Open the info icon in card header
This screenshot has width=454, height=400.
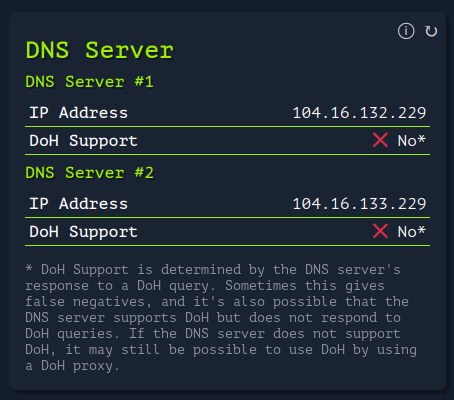point(406,31)
